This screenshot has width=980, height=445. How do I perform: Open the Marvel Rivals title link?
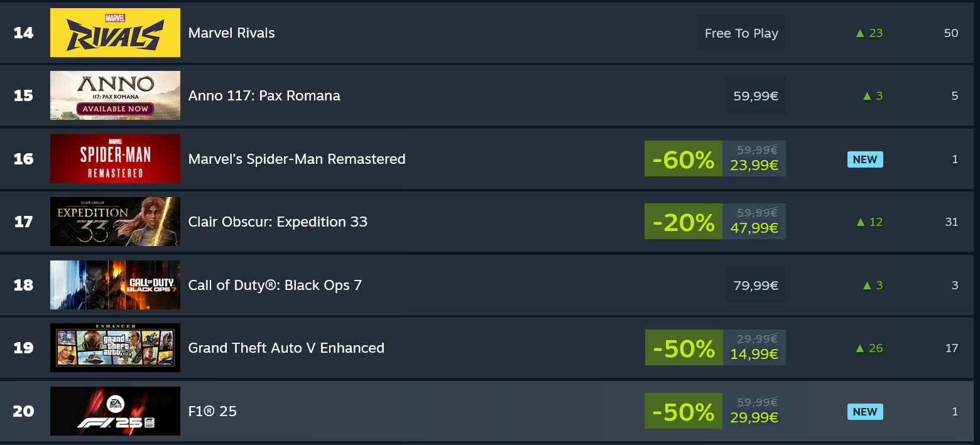(231, 33)
